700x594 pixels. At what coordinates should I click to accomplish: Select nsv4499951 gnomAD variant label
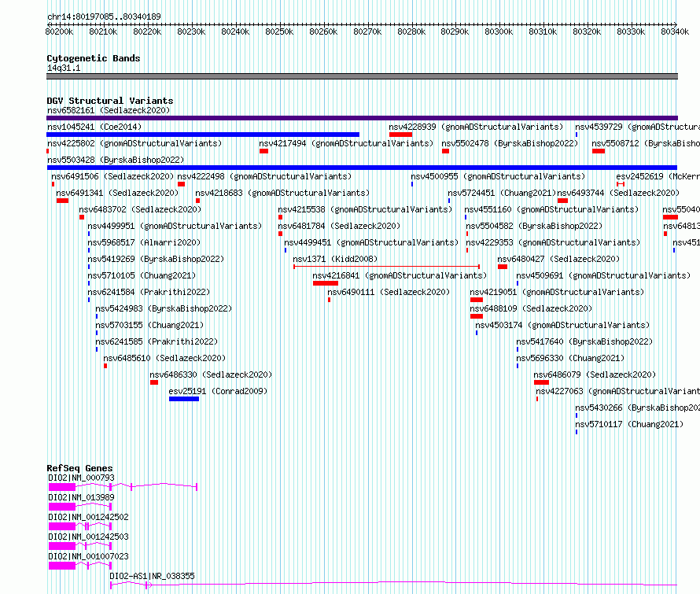coord(175,226)
